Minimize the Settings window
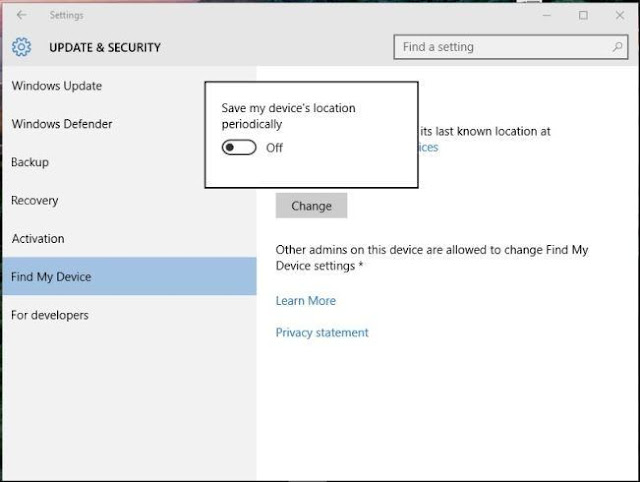Viewport: 640px width, 482px height. (547, 16)
